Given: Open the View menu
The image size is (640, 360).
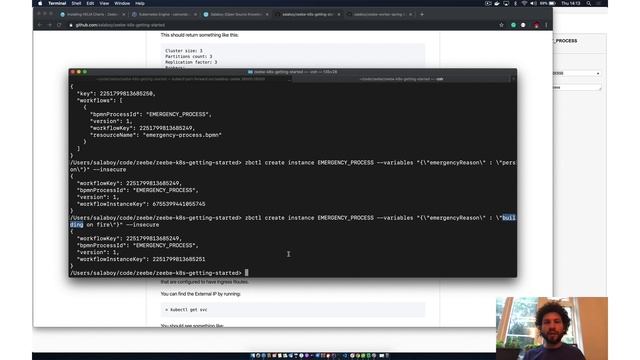Looking at the screenshot, I should point(104,3).
